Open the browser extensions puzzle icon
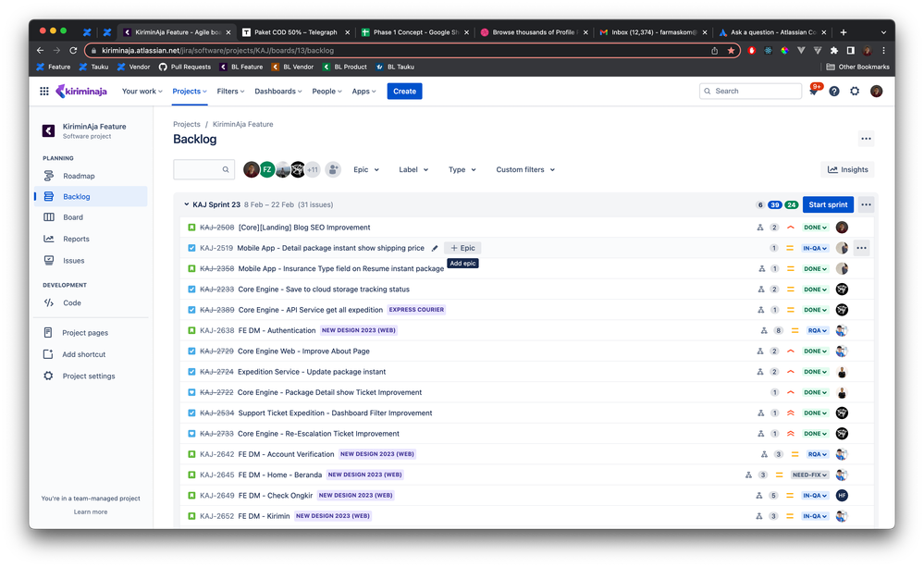Image resolution: width=924 pixels, height=567 pixels. (834, 51)
